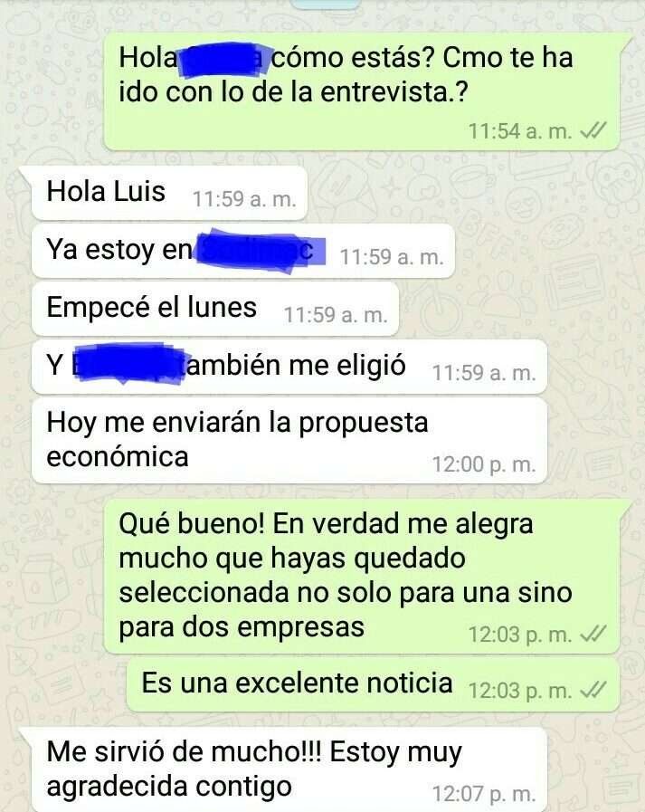
Task: Select the 'Es una excelente noticia' message
Action: [x=373, y=684]
